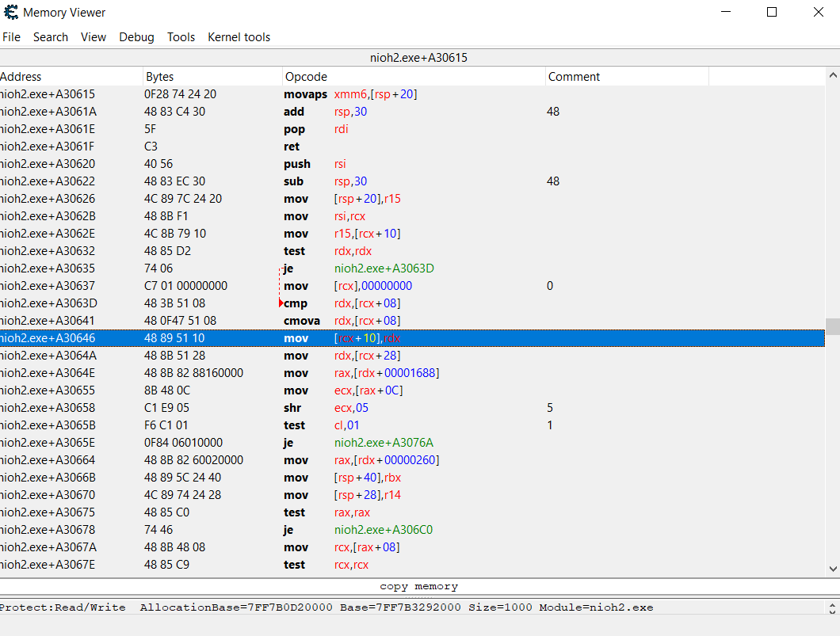Screen dimensions: 840x636
Task: Click the 'copy memory' panel label
Action: [x=419, y=586]
